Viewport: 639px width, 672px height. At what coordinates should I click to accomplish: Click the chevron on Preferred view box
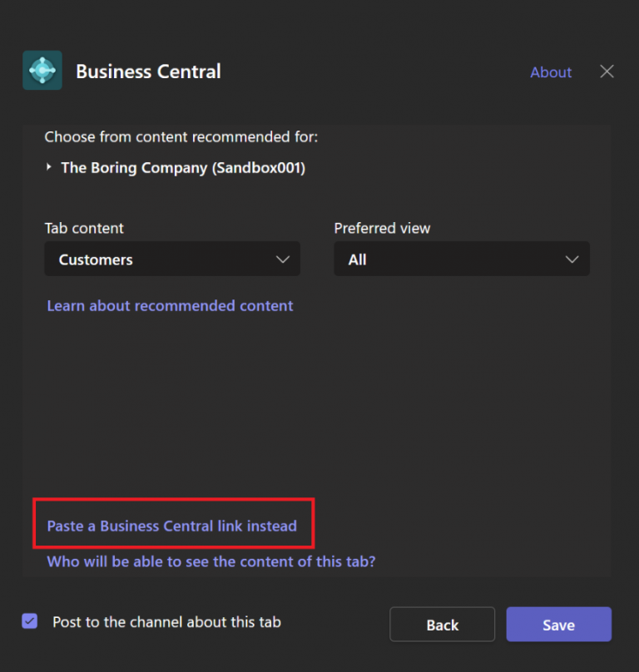(572, 259)
